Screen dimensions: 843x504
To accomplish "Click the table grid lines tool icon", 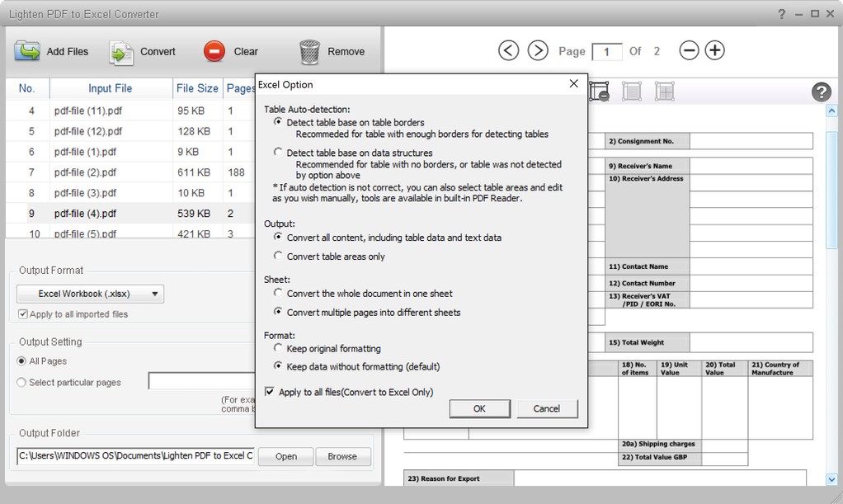I will (665, 92).
